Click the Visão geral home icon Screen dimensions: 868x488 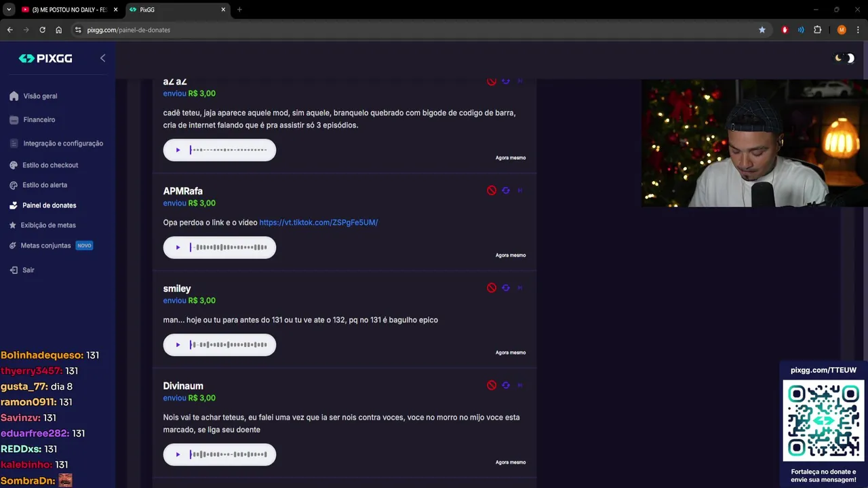tap(14, 96)
